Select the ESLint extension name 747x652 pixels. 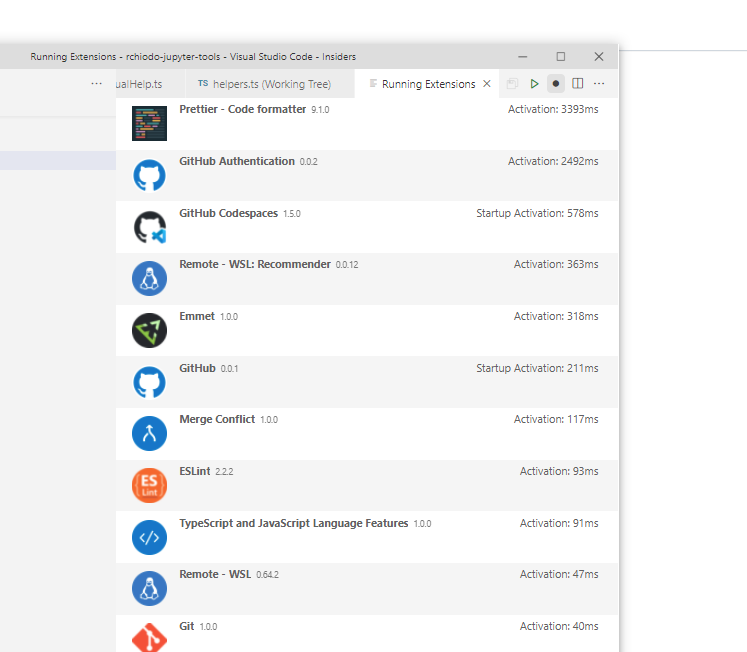[x=194, y=471]
